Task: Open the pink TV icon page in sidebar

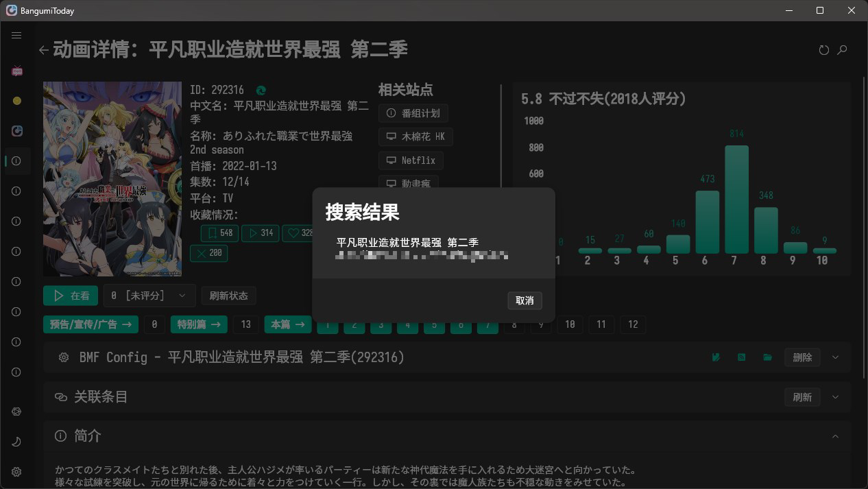Action: coord(16,71)
